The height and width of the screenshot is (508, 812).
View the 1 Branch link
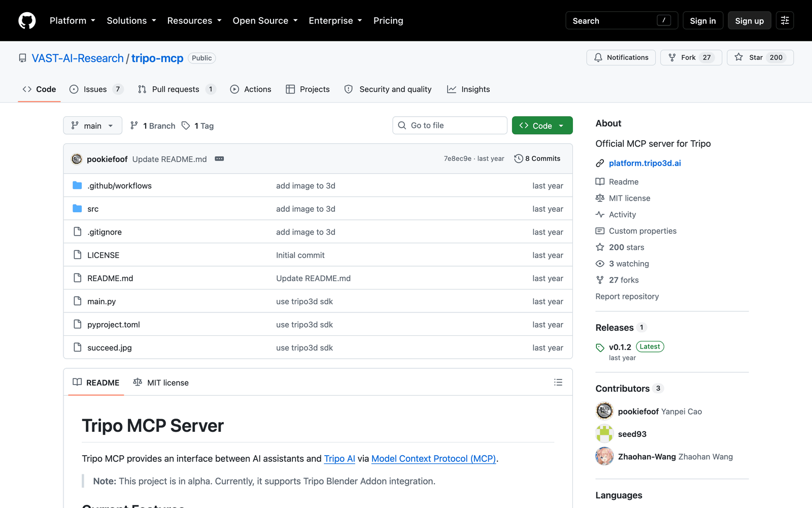(153, 126)
